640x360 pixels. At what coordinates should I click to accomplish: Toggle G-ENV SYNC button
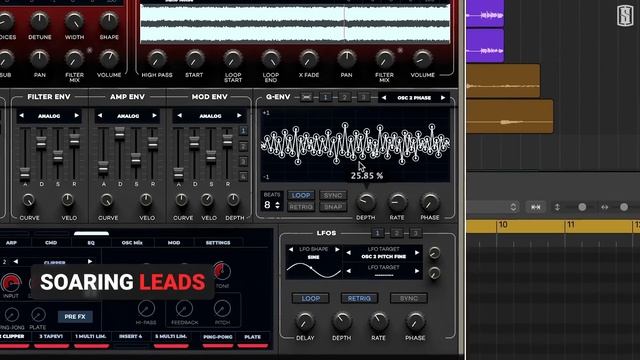(333, 195)
